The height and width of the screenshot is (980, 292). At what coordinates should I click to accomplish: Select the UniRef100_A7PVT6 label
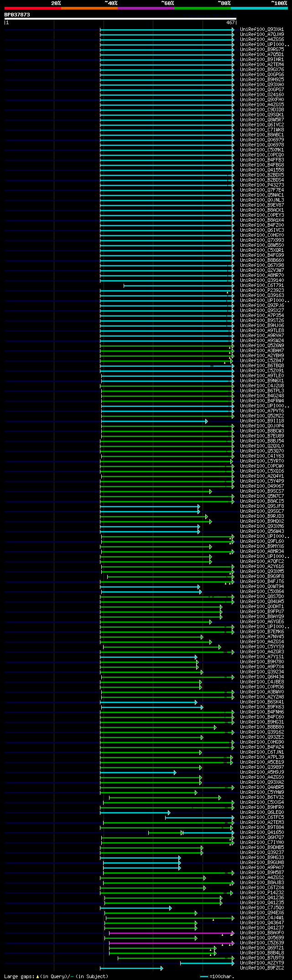pyautogui.click(x=262, y=411)
